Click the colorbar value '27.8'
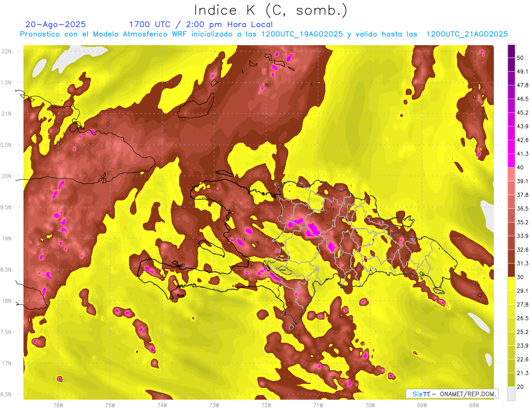The image size is (532, 411). point(523,305)
